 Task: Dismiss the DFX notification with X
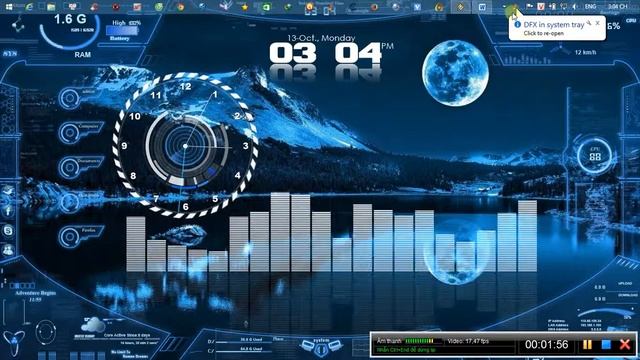click(598, 23)
